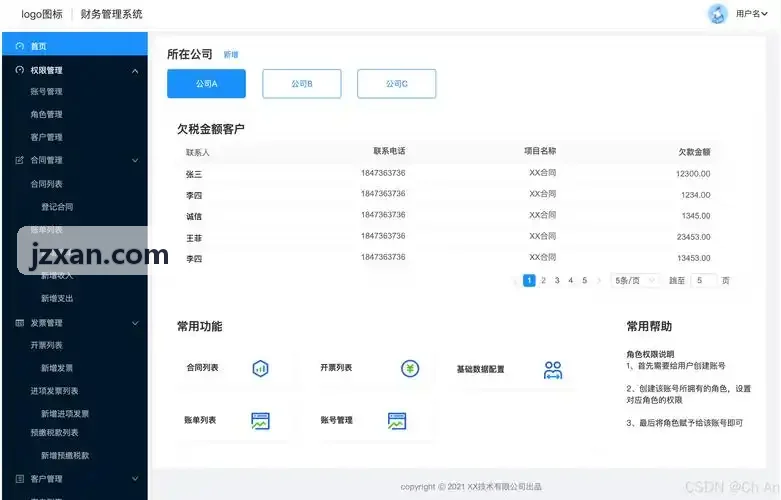Click the 发票管理 sidebar icon
The image size is (781, 500).
[19, 323]
